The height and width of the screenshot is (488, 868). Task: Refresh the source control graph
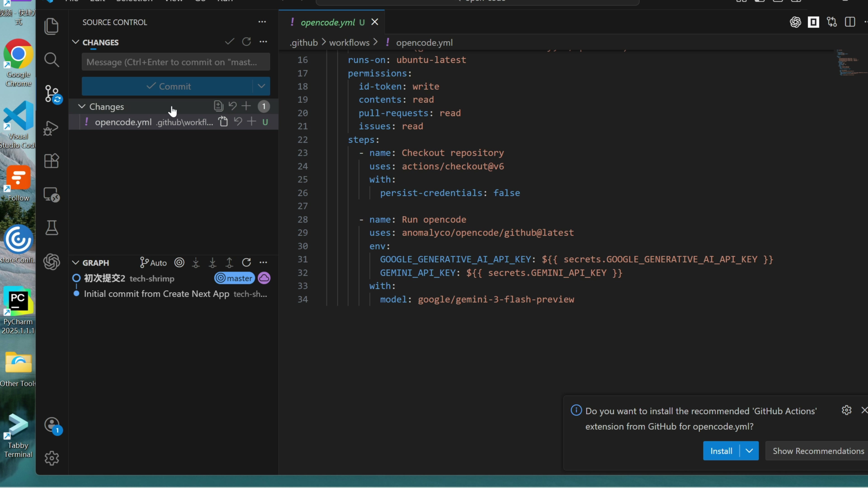246,262
